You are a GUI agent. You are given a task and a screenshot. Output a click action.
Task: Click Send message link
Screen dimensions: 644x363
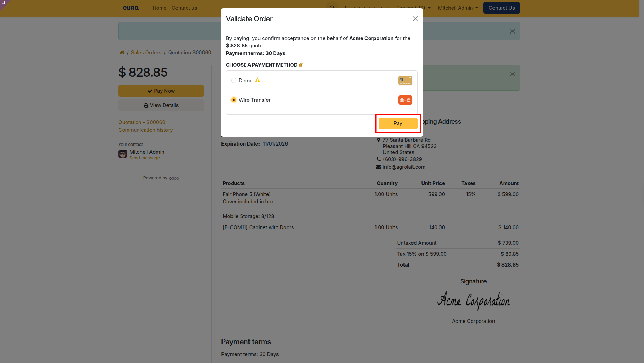pyautogui.click(x=145, y=158)
